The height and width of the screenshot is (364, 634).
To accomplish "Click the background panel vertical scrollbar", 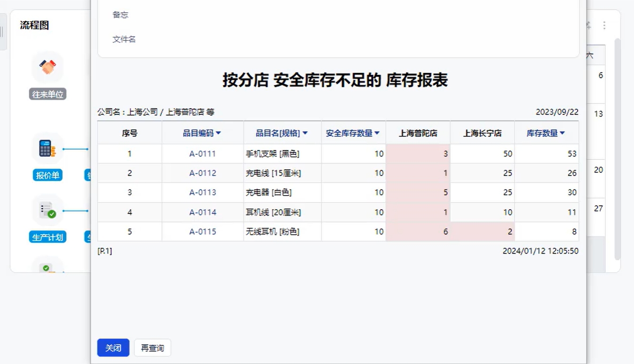I will [618, 150].
